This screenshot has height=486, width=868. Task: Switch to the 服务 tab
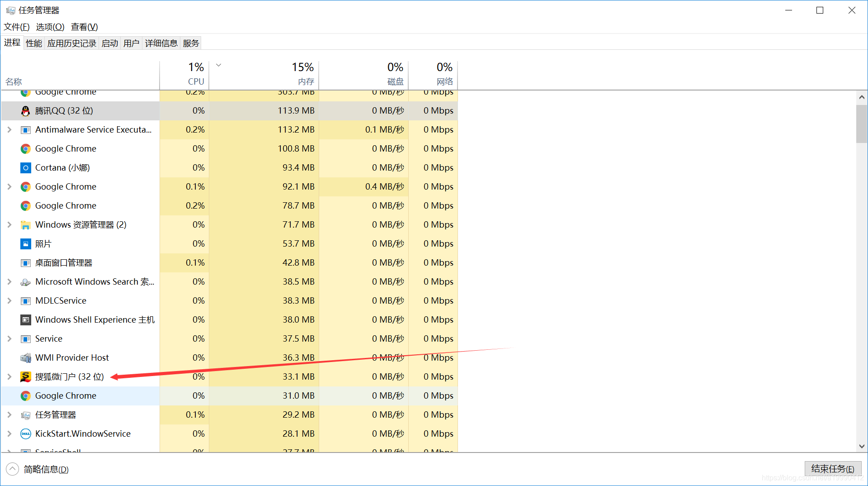[x=191, y=43]
